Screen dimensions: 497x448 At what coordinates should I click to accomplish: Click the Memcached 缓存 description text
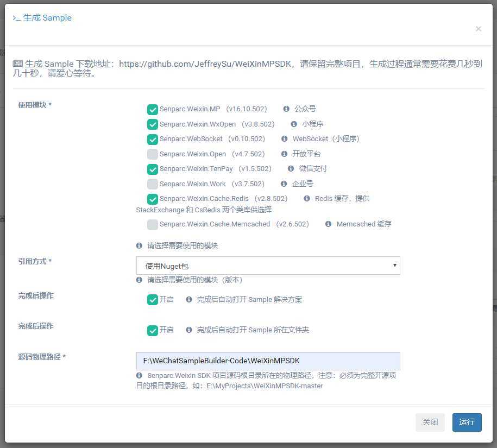point(364,224)
